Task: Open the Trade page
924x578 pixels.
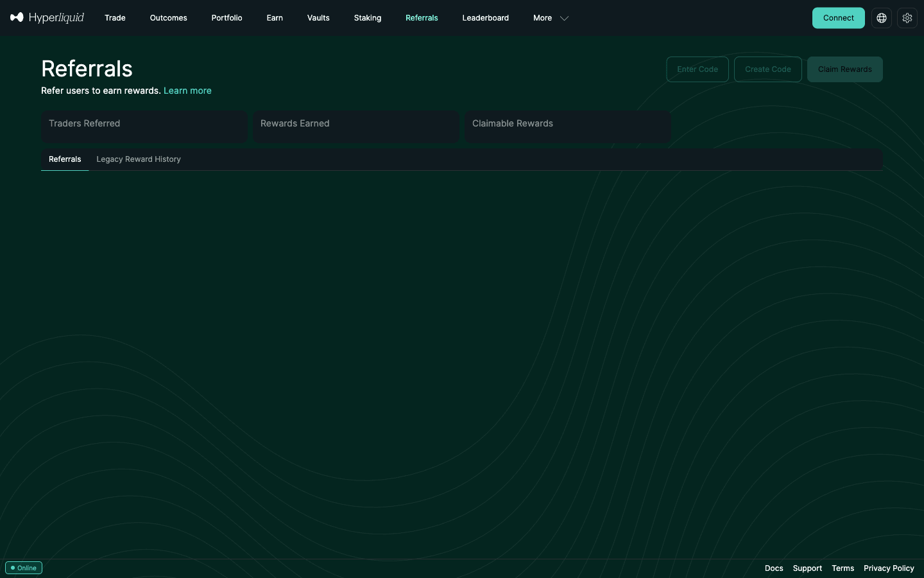Action: click(115, 18)
